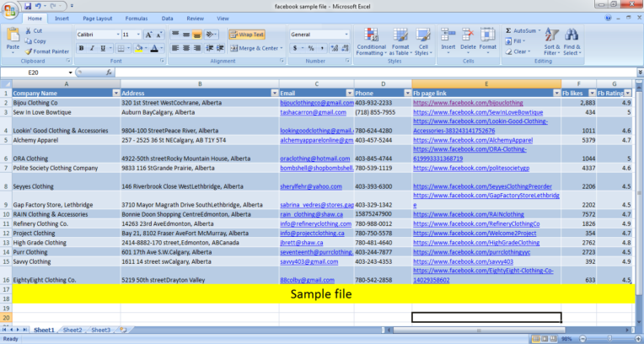
Task: Open the Format cells menu
Action: (x=488, y=41)
